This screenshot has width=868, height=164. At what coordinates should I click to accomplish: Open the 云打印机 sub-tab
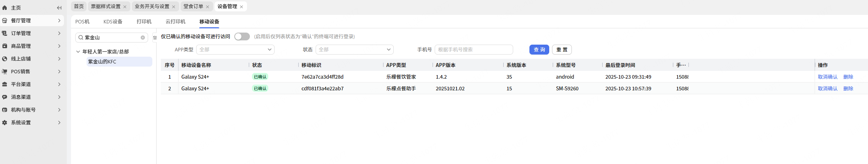175,22
